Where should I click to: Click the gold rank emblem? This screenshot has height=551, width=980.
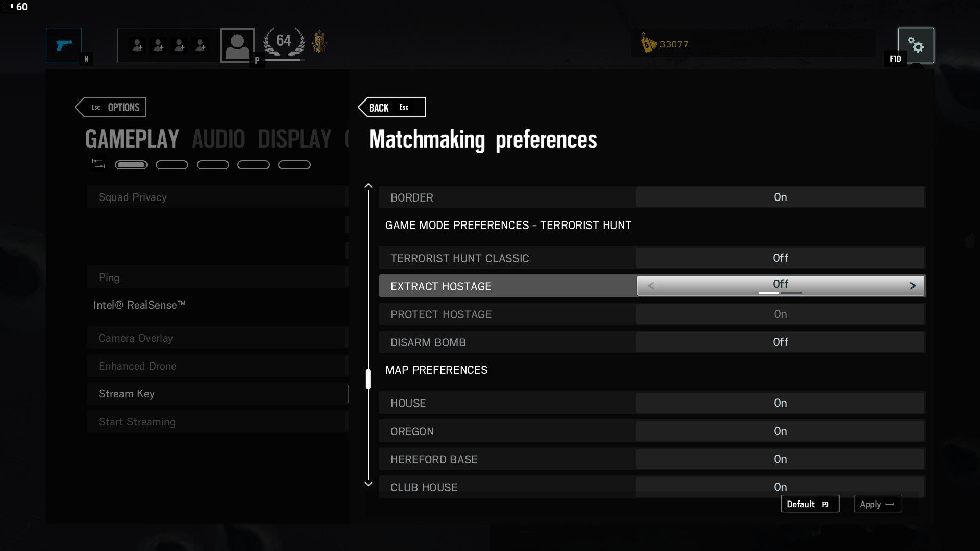(319, 42)
